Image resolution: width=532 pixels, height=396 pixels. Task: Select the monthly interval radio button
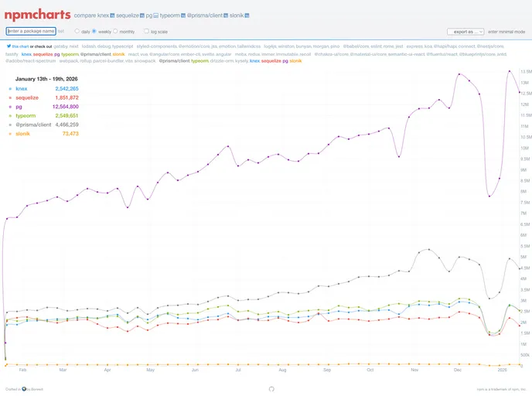115,32
